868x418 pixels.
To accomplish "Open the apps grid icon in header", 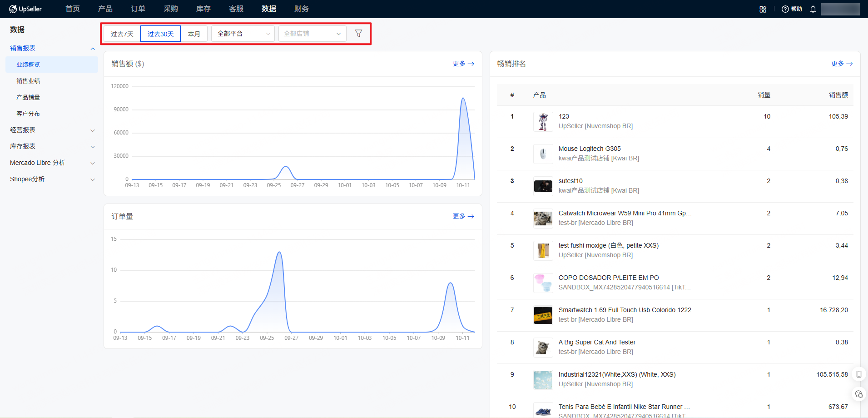I will click(x=763, y=9).
